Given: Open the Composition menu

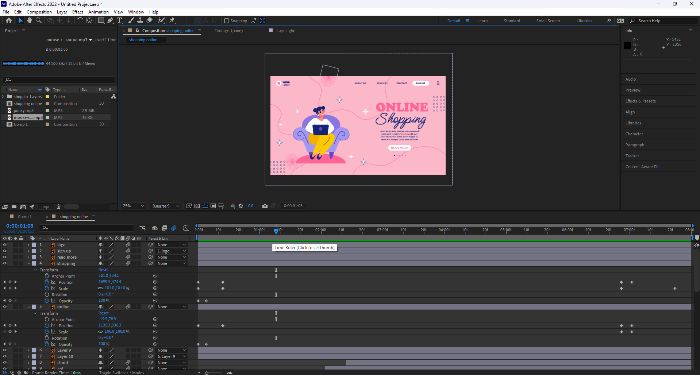Looking at the screenshot, I should pos(39,12).
